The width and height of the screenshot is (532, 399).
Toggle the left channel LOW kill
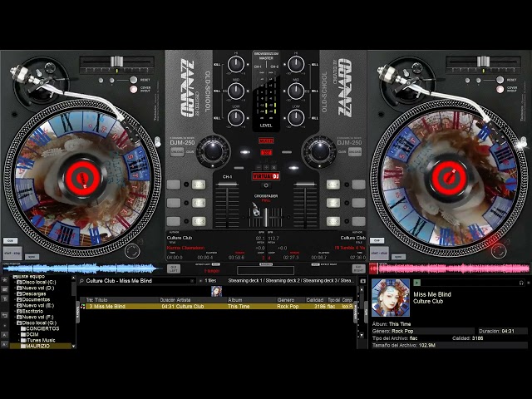tap(216, 118)
